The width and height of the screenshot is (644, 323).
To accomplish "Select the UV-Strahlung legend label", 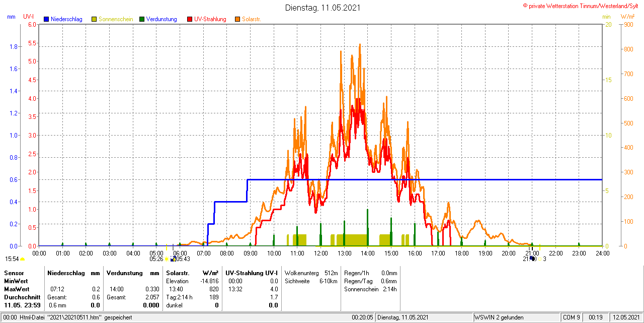I will (x=210, y=19).
